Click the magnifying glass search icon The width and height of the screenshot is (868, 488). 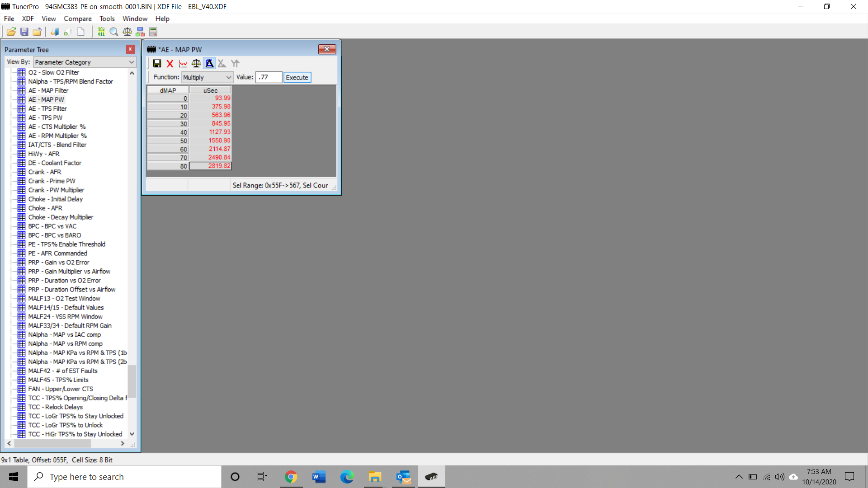tap(114, 32)
